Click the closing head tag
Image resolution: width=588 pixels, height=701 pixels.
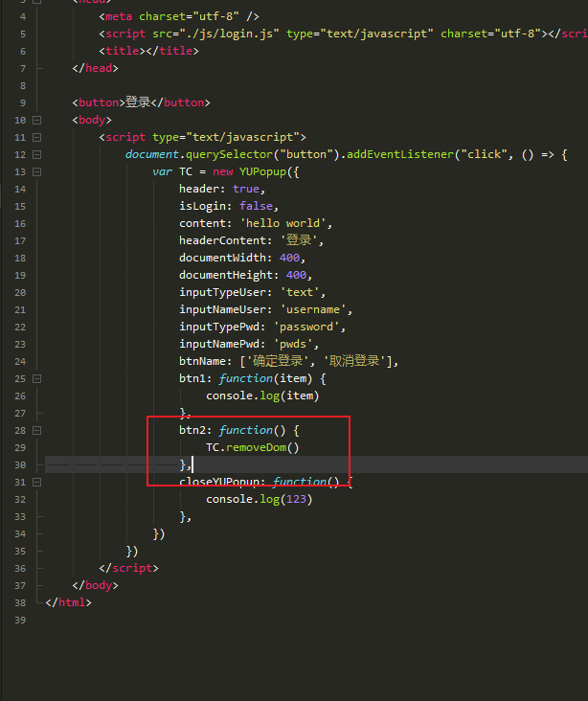[95, 68]
